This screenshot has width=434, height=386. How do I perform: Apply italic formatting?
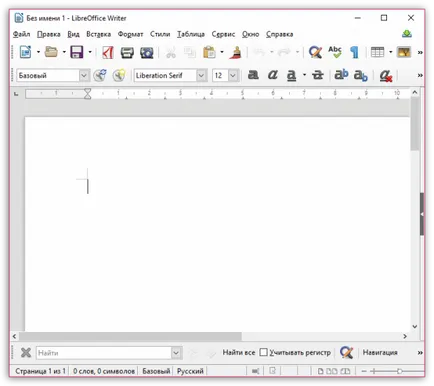[273, 75]
